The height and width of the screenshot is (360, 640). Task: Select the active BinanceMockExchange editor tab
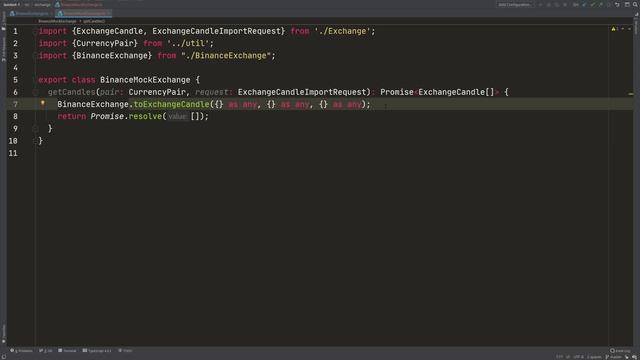83,13
